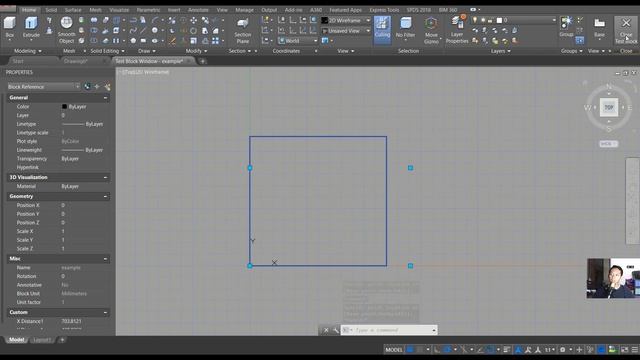
Task: Click the TOP face of ViewCube
Action: coord(609,107)
